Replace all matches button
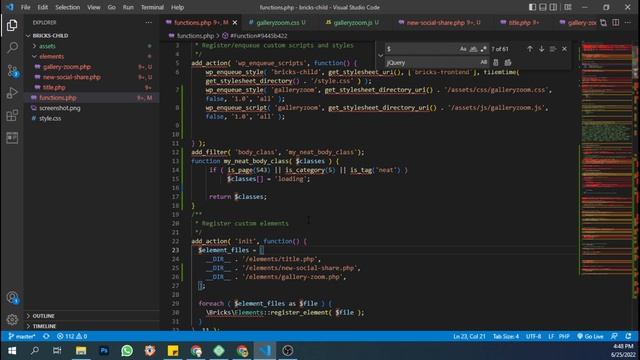 pyautogui.click(x=508, y=62)
